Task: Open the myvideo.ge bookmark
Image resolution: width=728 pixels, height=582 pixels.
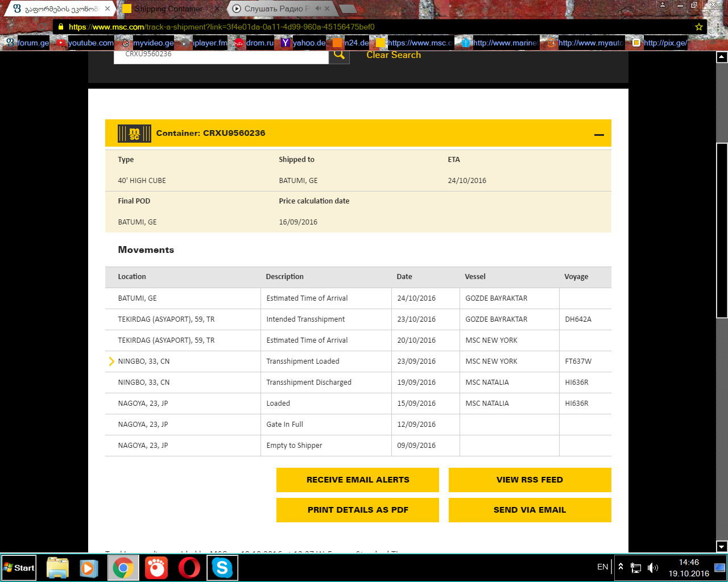Action: (x=148, y=43)
